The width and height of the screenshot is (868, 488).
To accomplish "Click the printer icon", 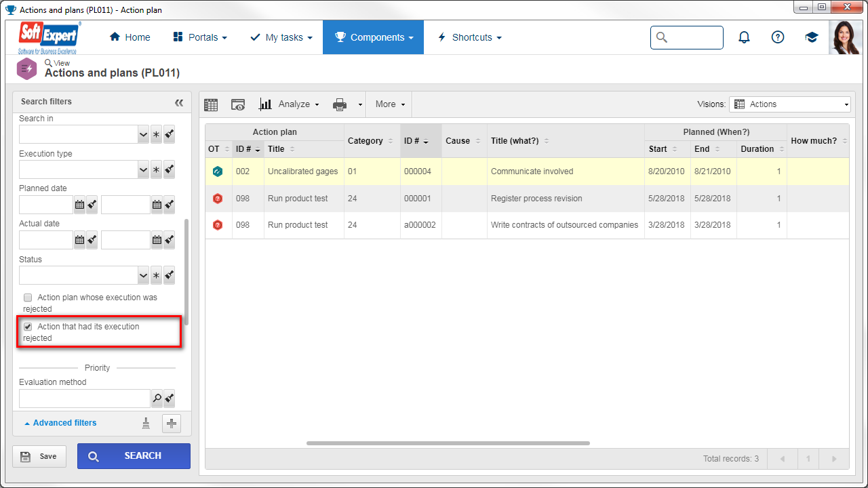I will (340, 104).
